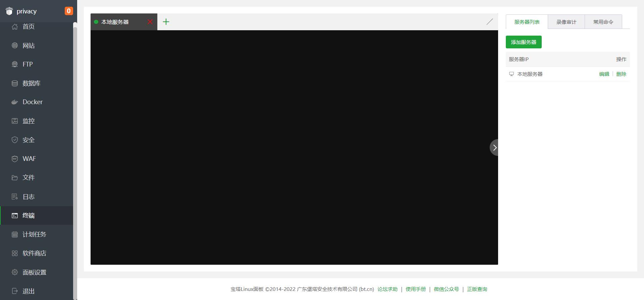
Task: Open 本地服务器 from the server list
Action: [x=530, y=74]
